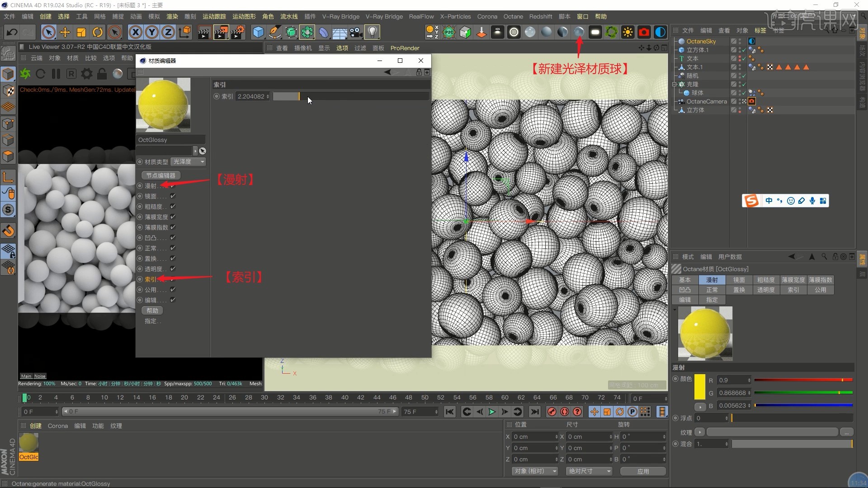Click the Light bulb icon
This screenshot has width=868, height=488.
(372, 32)
